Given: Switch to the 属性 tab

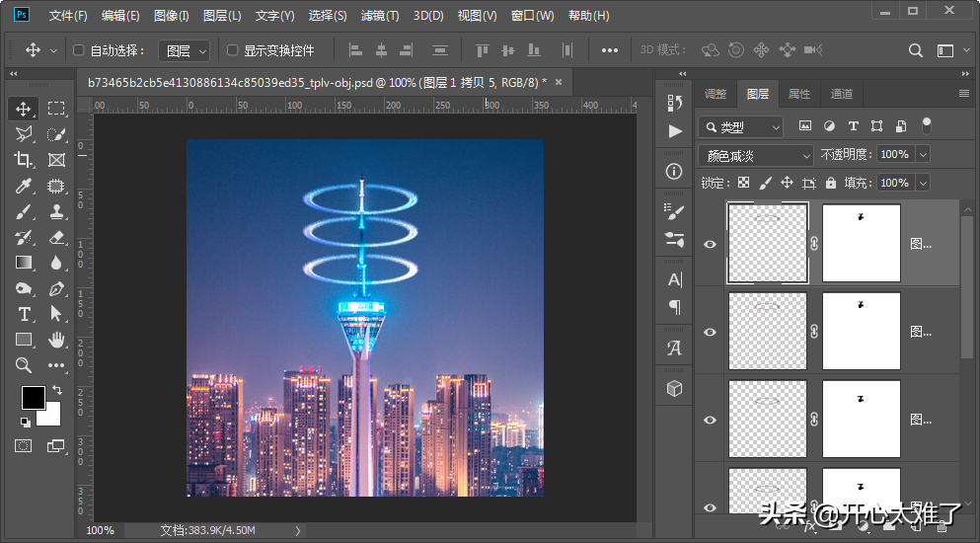Looking at the screenshot, I should click(799, 94).
